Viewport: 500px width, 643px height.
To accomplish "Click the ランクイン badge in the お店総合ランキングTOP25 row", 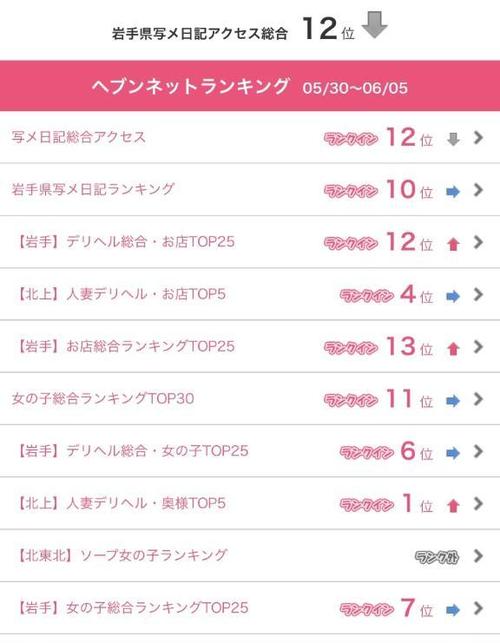I will (x=351, y=349).
